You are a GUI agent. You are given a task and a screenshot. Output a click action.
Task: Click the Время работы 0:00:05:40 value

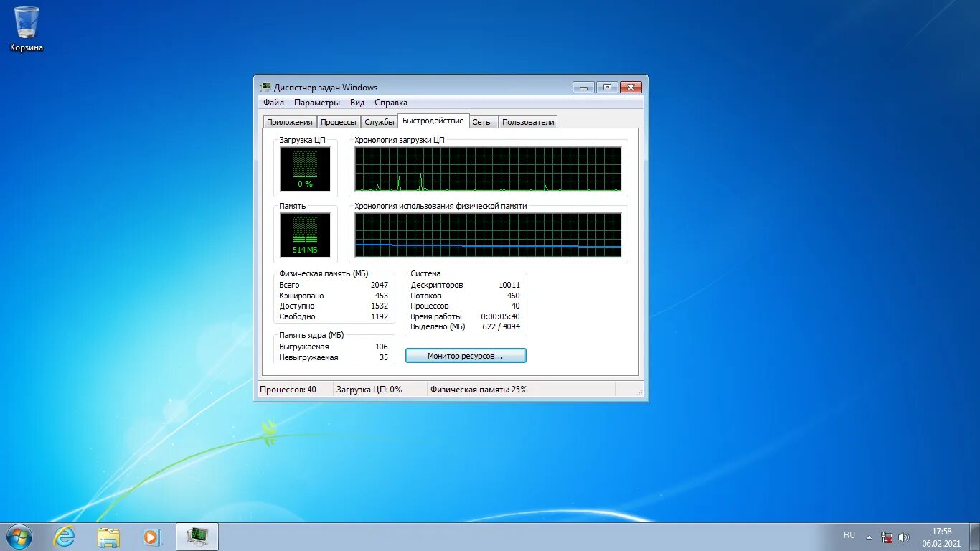pyautogui.click(x=500, y=316)
